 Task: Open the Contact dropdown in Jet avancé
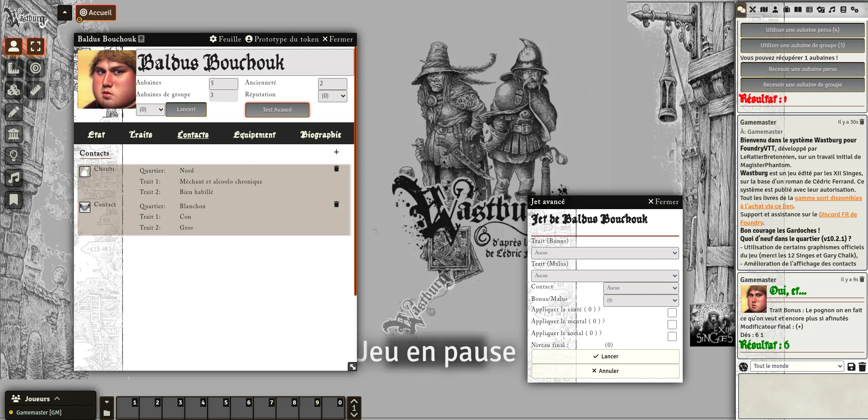641,288
